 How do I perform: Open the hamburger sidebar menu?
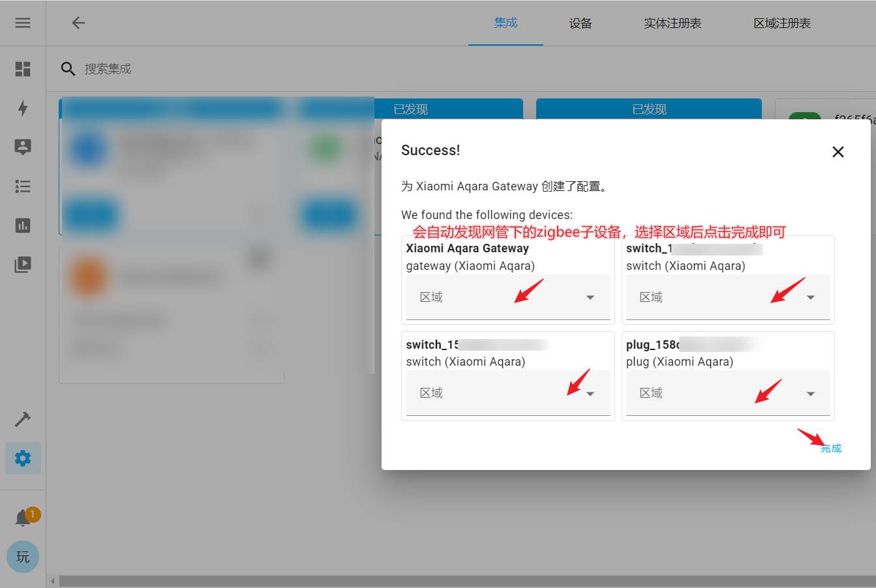click(x=23, y=23)
